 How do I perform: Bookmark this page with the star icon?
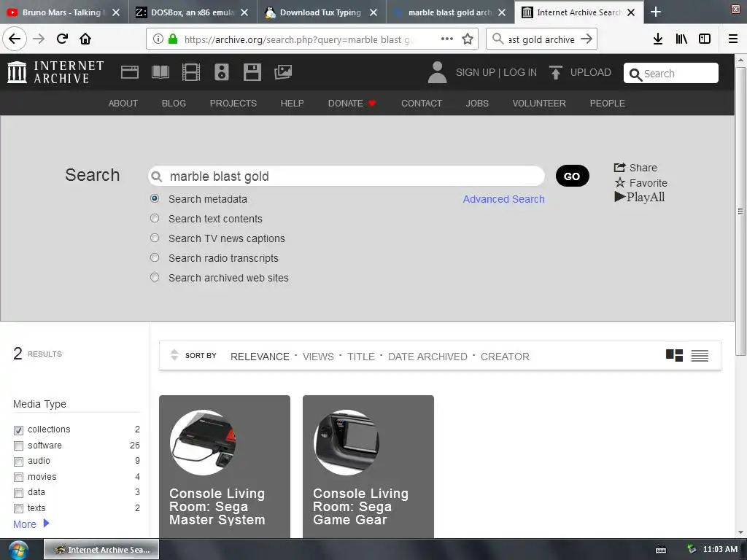click(x=468, y=39)
